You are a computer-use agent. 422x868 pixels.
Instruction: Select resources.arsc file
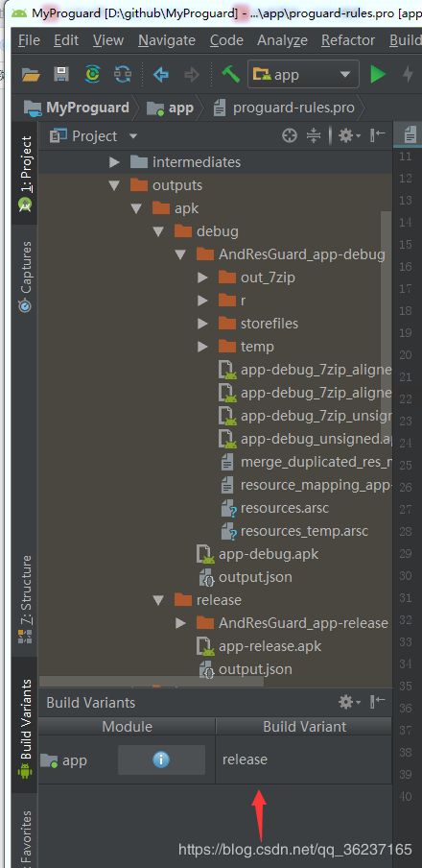click(275, 508)
